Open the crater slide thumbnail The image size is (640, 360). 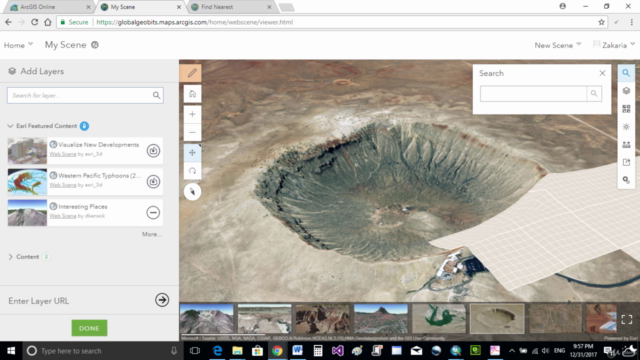pos(497,319)
